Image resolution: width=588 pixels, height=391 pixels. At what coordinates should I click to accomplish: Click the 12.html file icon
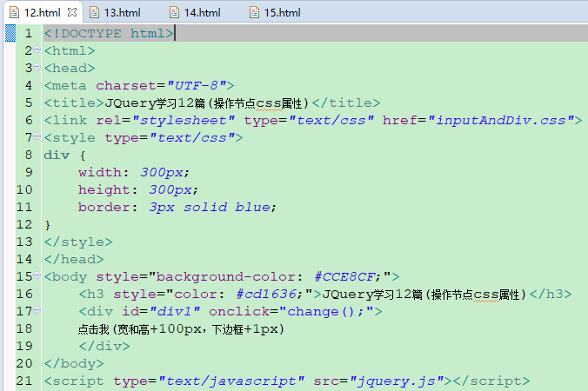(x=14, y=13)
